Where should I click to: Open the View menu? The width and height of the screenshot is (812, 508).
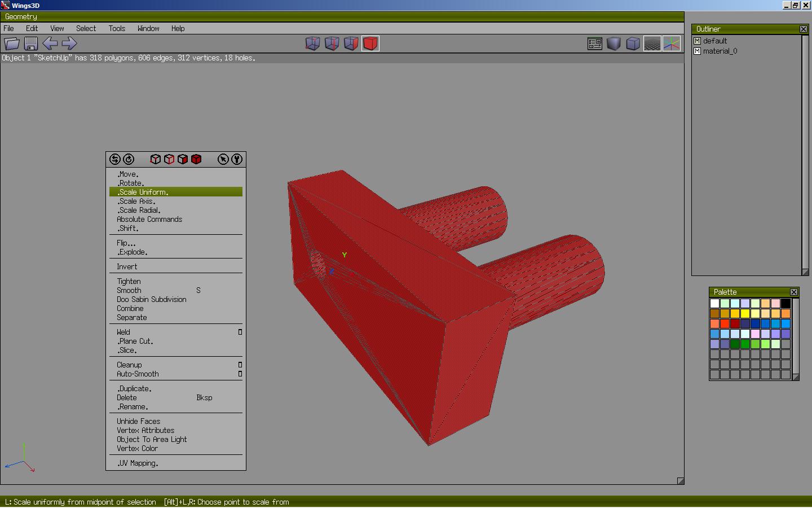57,28
